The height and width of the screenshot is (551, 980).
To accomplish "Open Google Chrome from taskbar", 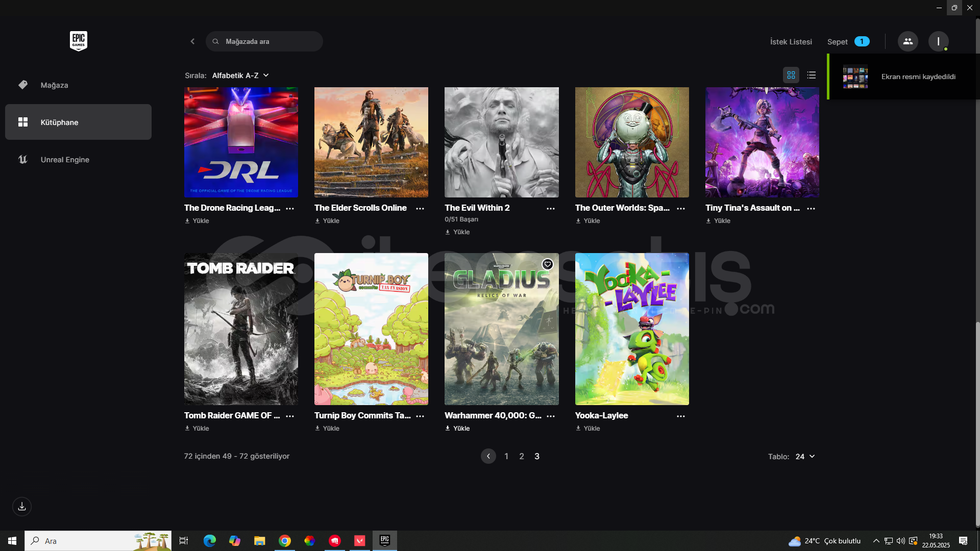I will tap(285, 541).
